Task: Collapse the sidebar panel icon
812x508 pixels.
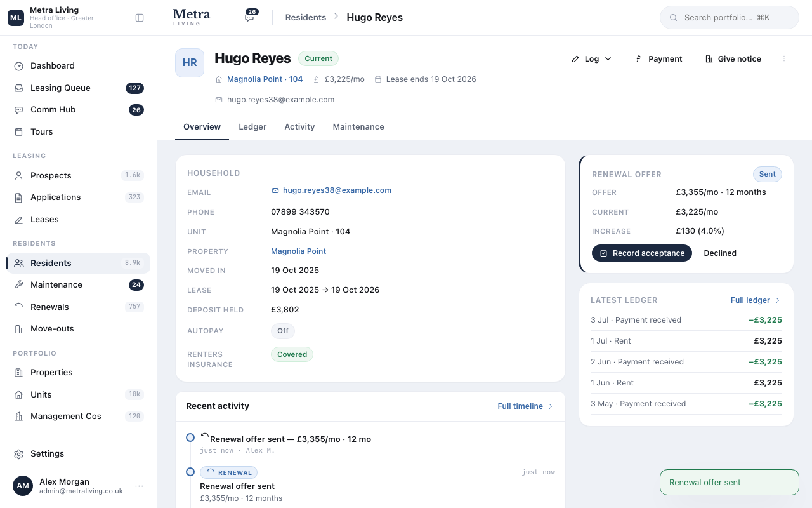Action: coord(140,18)
